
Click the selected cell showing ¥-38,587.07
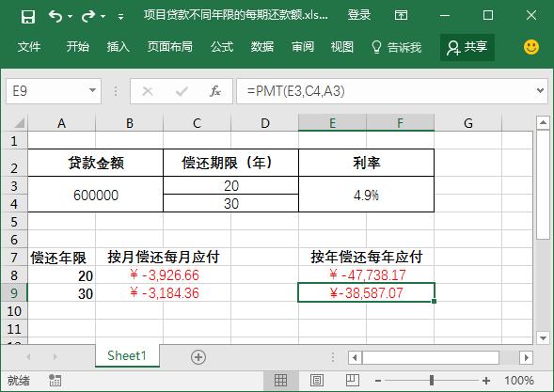[367, 292]
